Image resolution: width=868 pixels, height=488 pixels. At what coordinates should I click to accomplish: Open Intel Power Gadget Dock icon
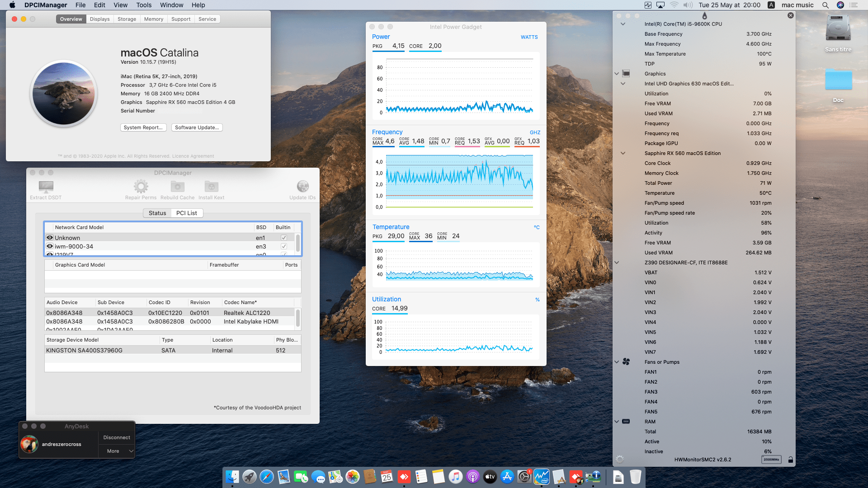542,477
